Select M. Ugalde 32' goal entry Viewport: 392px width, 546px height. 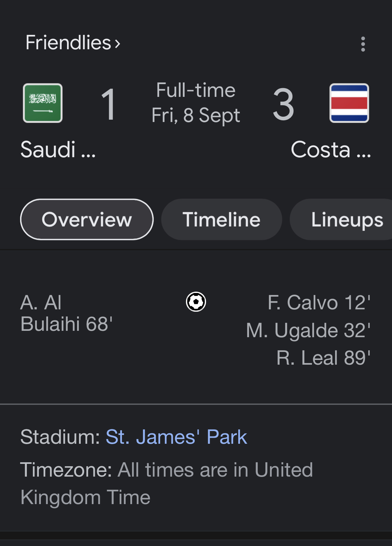tap(308, 330)
